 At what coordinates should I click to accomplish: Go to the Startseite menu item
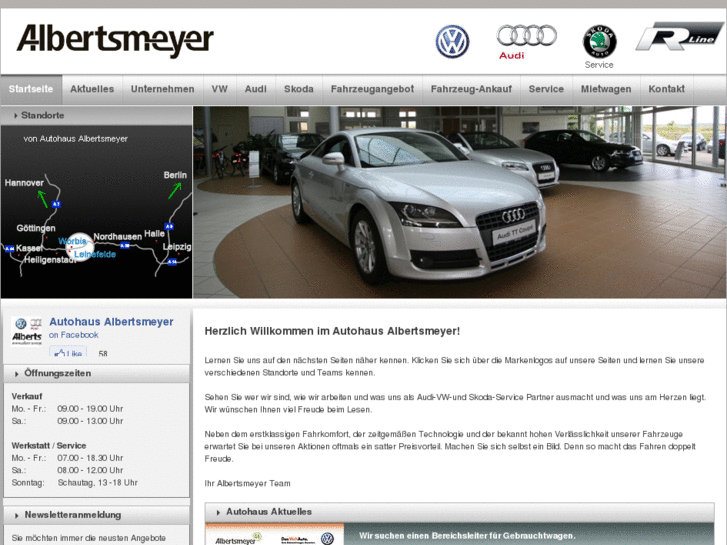click(31, 89)
